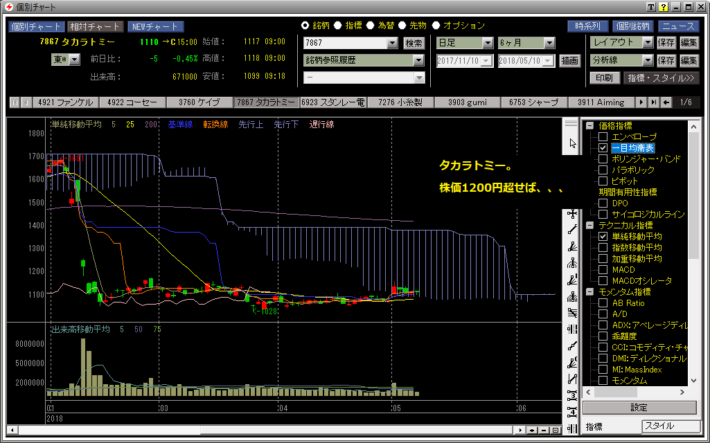Uncheck 一目均衡表 indicator

603,148
